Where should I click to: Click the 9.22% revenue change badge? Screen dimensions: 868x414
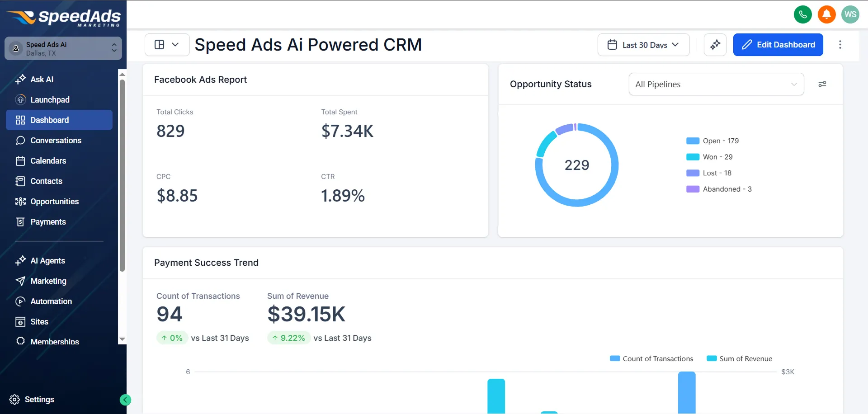coord(288,338)
